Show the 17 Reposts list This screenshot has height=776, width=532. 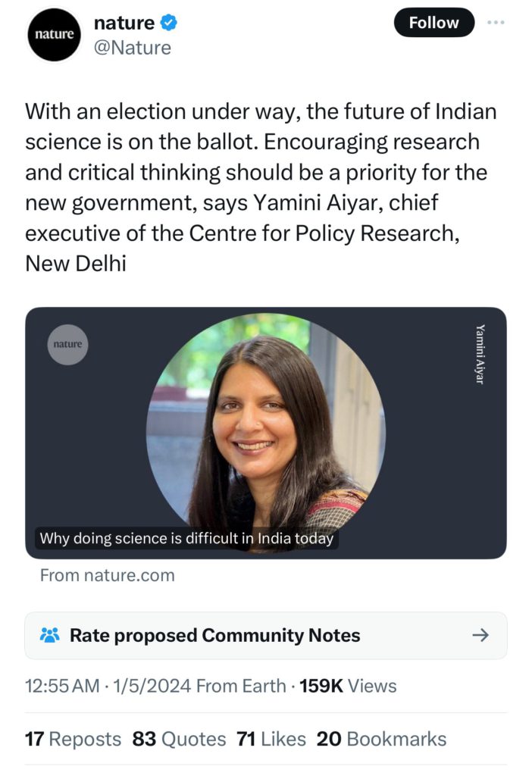(73, 739)
